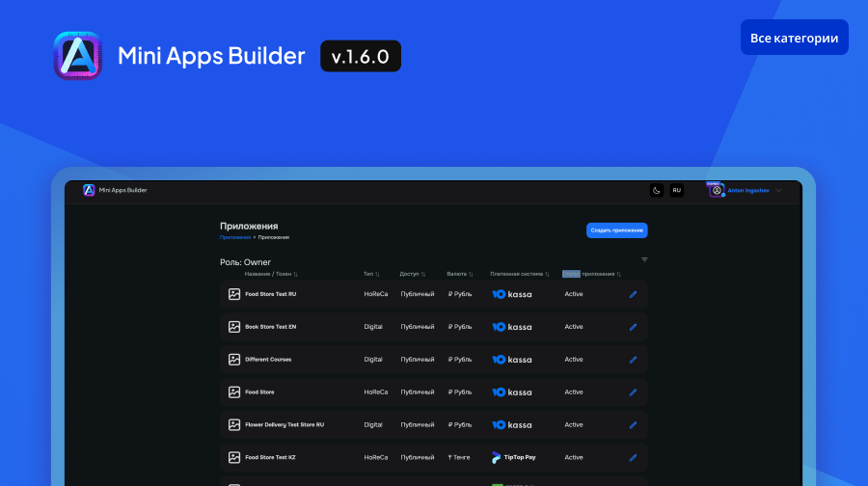Edit Flower Delivery Test Store RU pencil icon
The height and width of the screenshot is (486, 868).
click(x=633, y=425)
